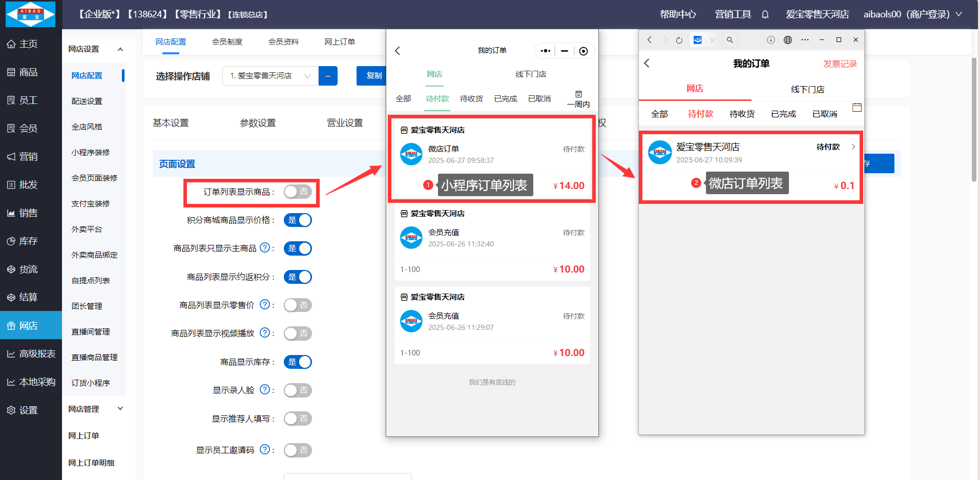Select 待收货 tab in micro-store window

point(742,114)
